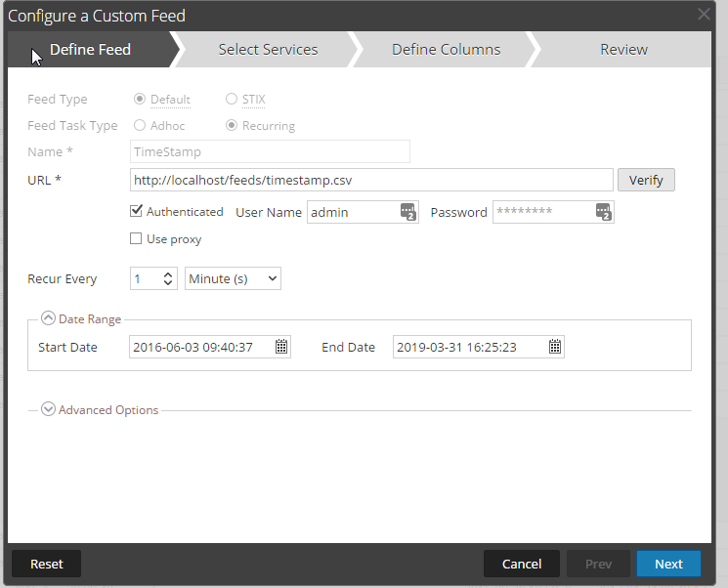Click the Password field password-manager icon

(x=603, y=212)
